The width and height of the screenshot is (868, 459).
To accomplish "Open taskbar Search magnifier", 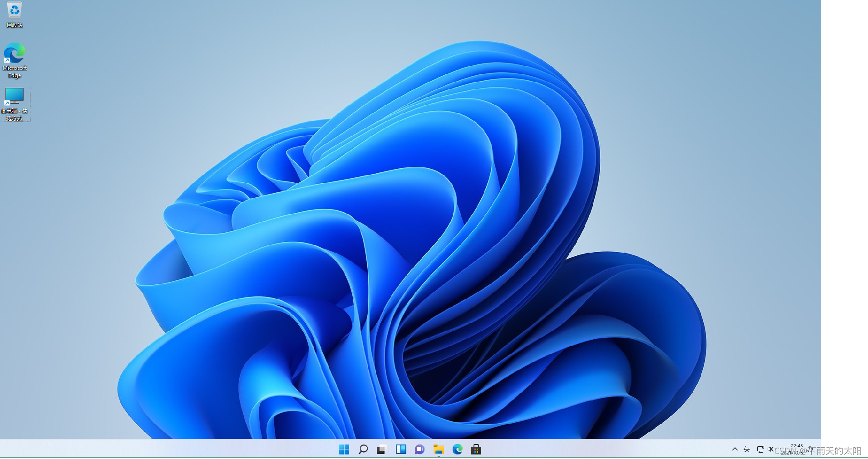I will [363, 449].
